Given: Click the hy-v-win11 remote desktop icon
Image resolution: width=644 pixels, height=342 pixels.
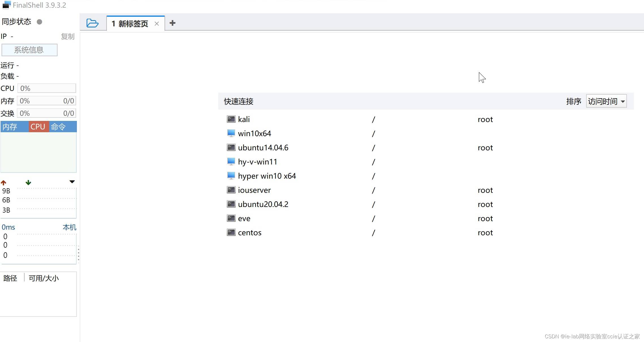Looking at the screenshot, I should coord(231,162).
